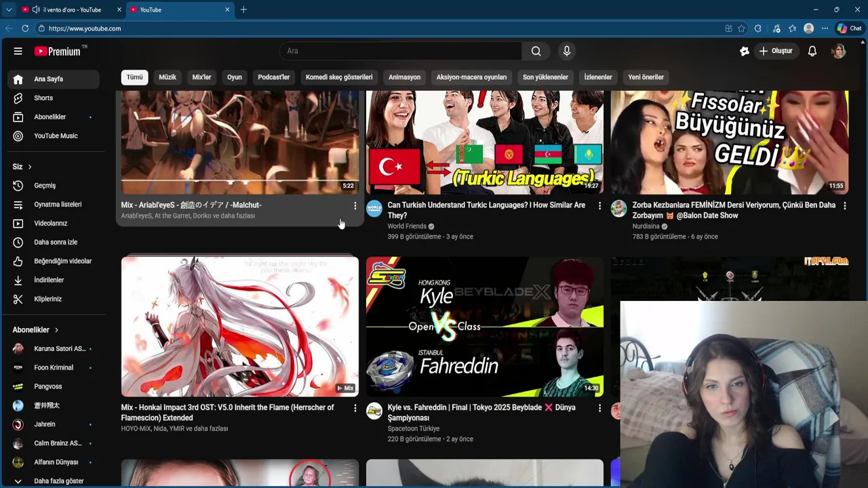This screenshot has width=868, height=488.
Task: Open Oynatma listeleri playlists
Action: tap(54, 205)
